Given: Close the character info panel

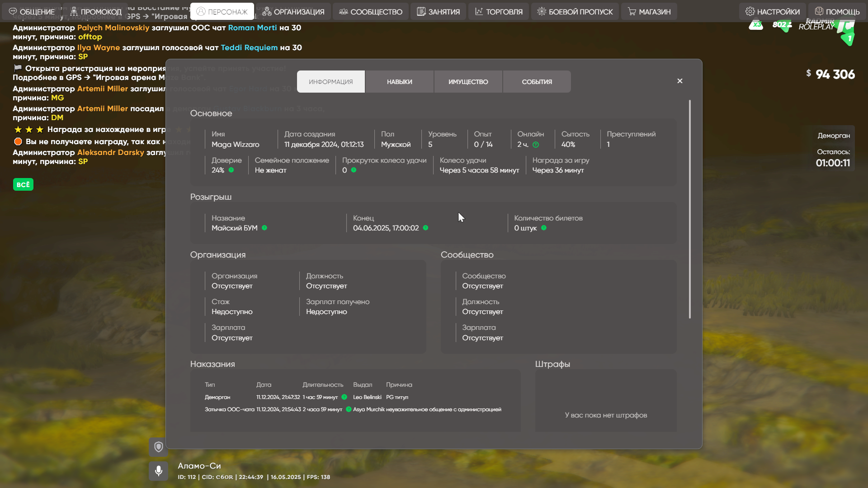Looking at the screenshot, I should 679,81.
